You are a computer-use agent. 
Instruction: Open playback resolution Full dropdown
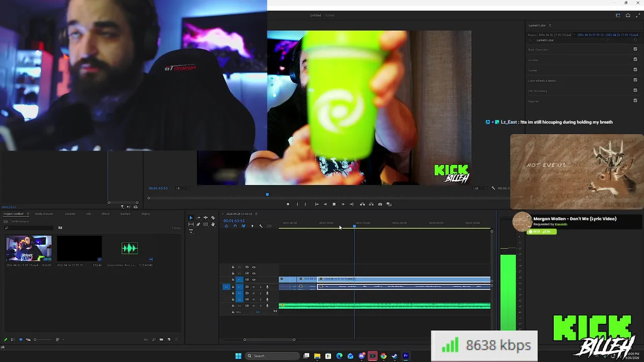click(x=479, y=188)
